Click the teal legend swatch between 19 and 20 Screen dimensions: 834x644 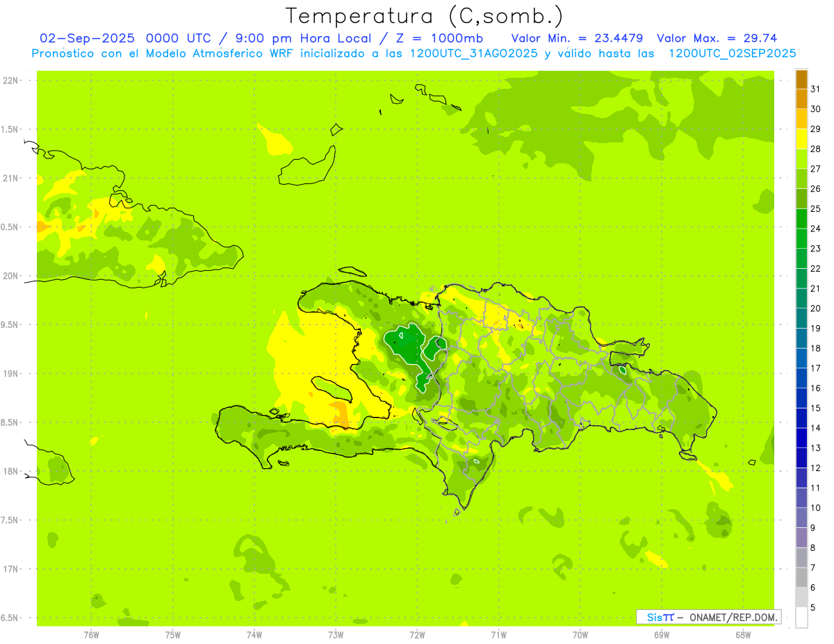801,319
